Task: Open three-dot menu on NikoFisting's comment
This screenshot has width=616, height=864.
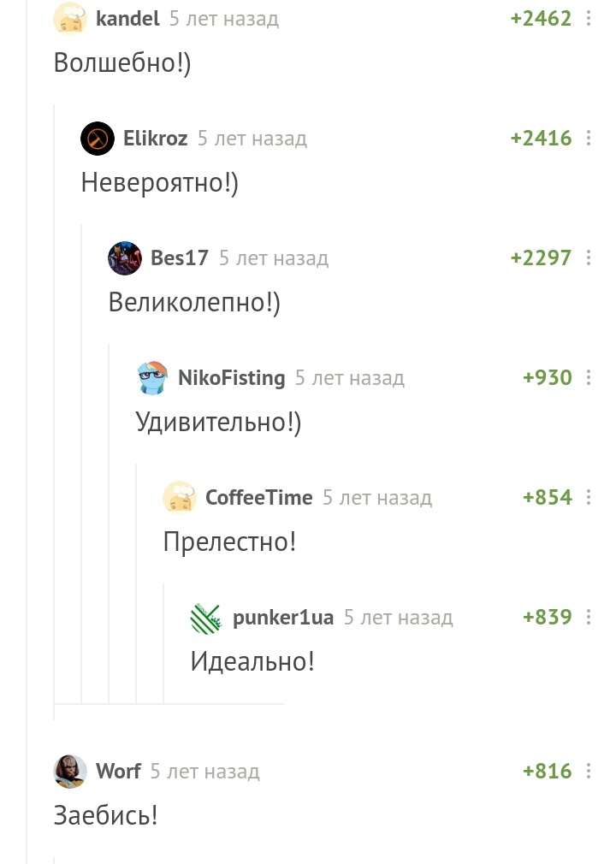Action: (x=589, y=377)
